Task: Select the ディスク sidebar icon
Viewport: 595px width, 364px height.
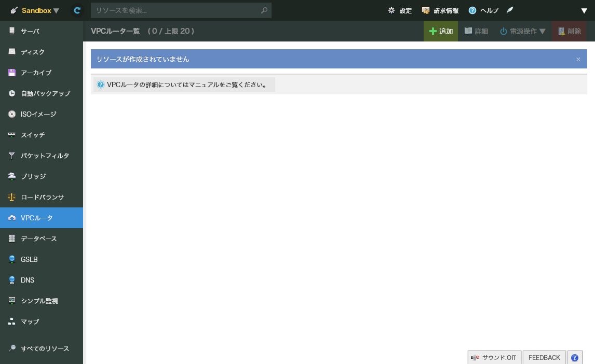Action: [11, 52]
